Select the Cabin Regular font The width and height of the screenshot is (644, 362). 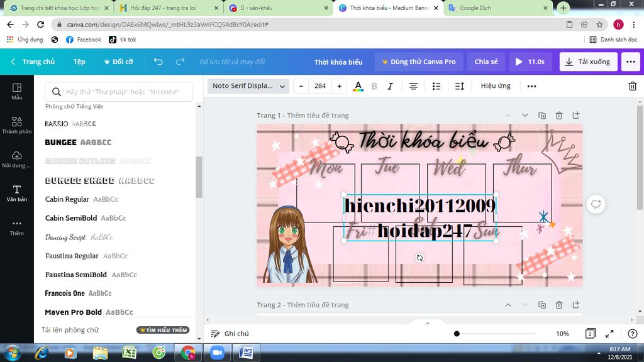point(82,199)
